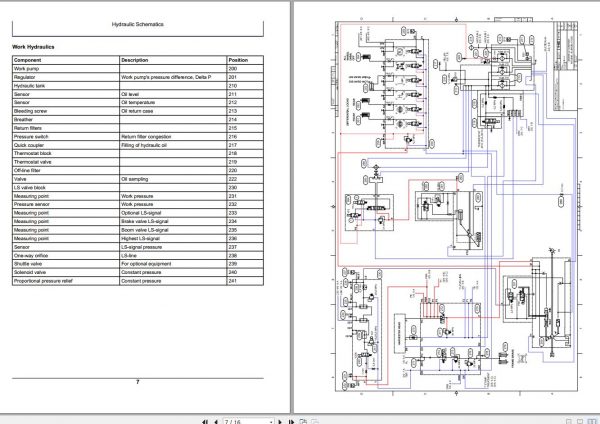
Task: Go to next page arrow
Action: (x=280, y=422)
